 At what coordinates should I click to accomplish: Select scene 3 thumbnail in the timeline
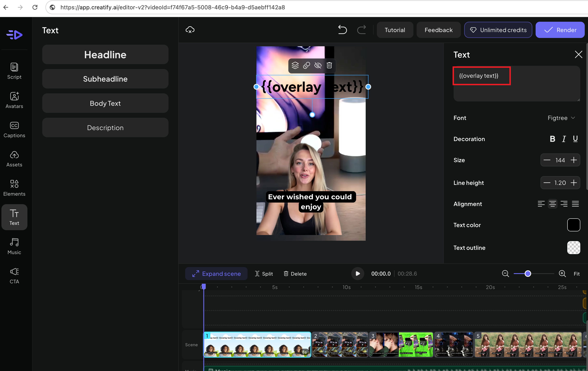click(x=401, y=344)
